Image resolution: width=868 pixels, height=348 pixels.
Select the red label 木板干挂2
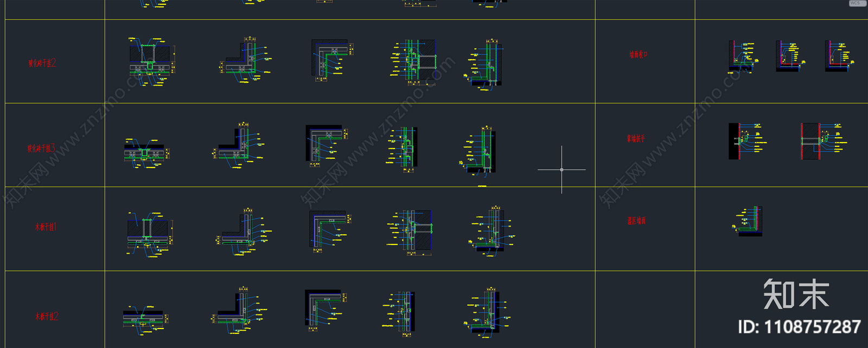[47, 316]
